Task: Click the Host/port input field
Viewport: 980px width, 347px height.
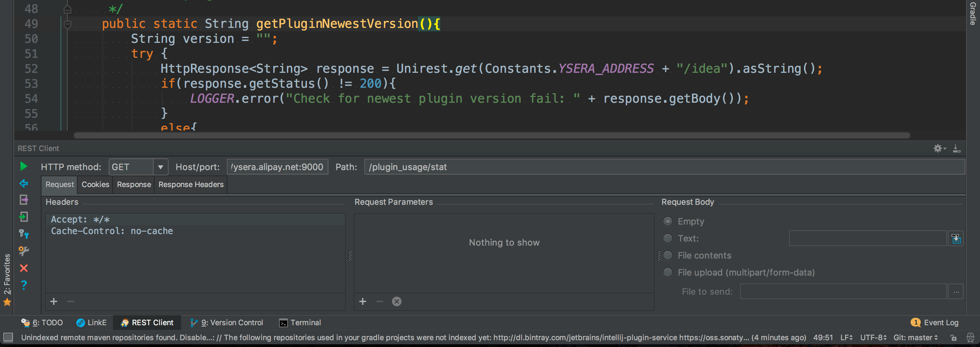Action: tap(277, 167)
